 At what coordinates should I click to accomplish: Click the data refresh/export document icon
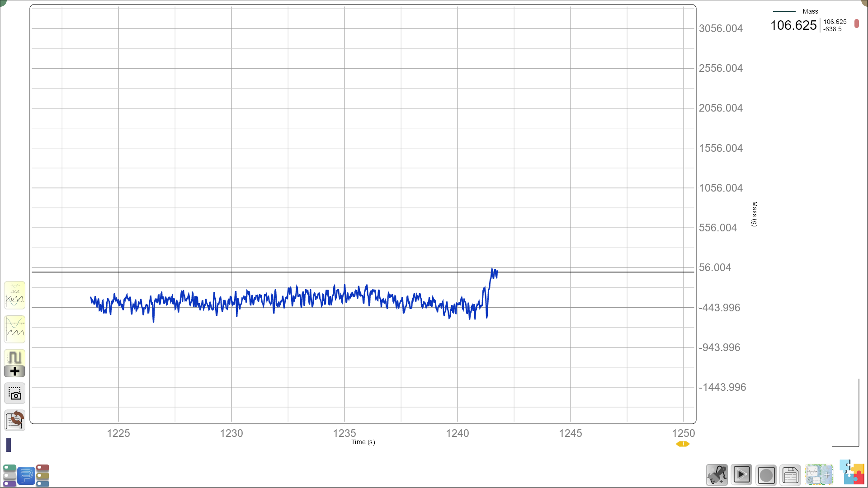point(14,420)
